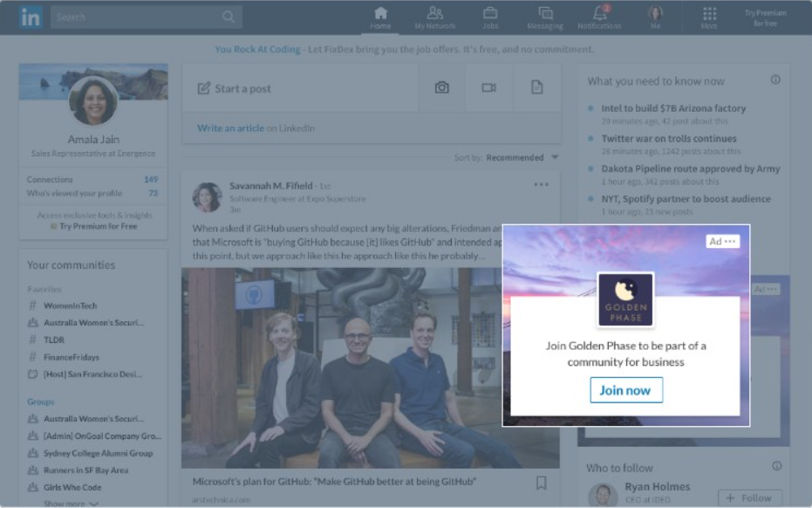Open You Rock At Coding ad link

tap(257, 49)
